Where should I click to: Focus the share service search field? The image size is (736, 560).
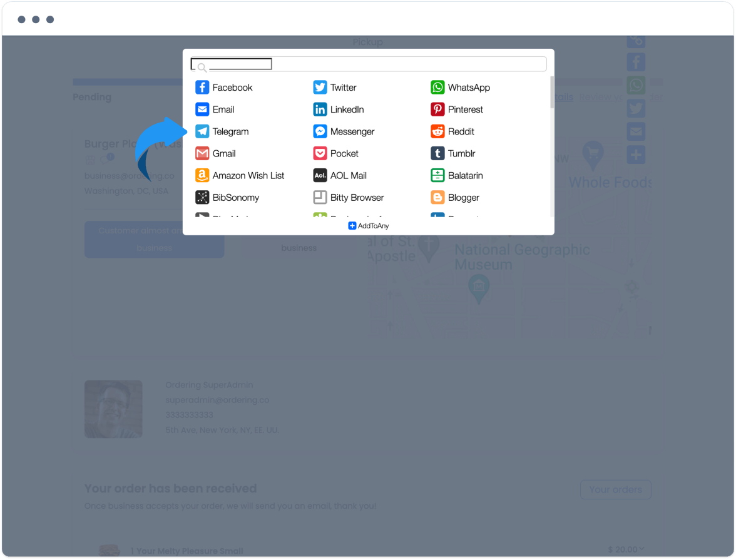pos(369,64)
